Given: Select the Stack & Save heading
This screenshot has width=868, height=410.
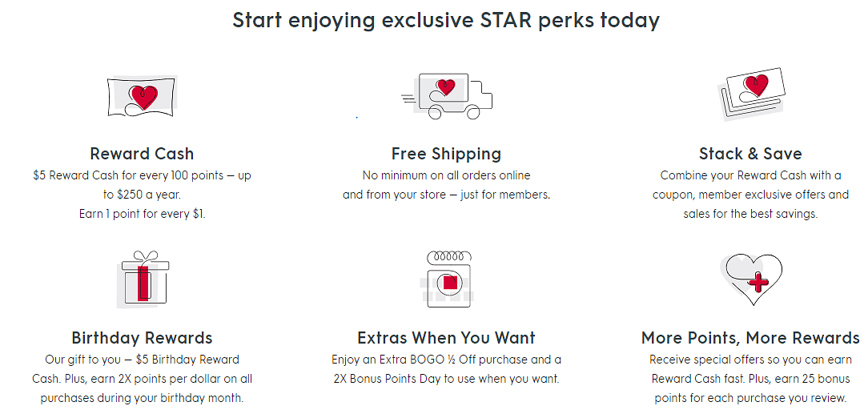Looking at the screenshot, I should (x=750, y=153).
